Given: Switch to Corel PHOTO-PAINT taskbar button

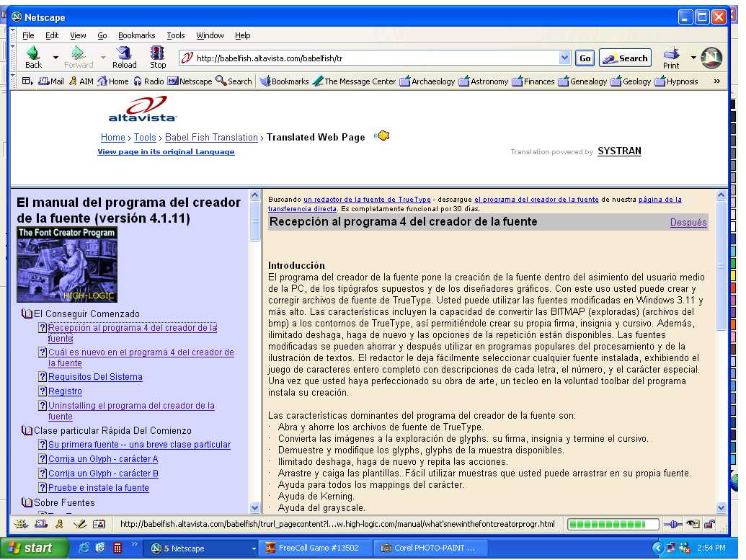Looking at the screenshot, I should point(430,548).
